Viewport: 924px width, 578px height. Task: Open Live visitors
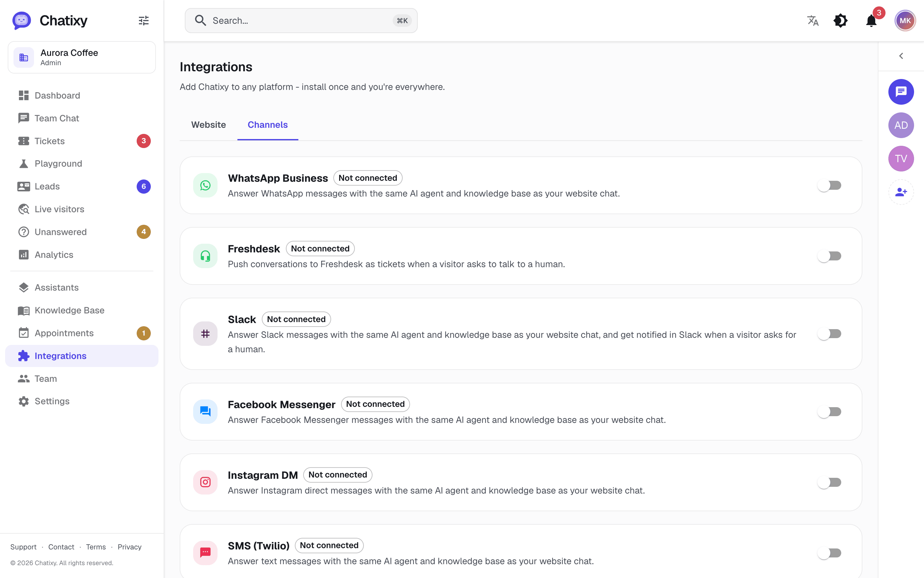tap(82, 209)
